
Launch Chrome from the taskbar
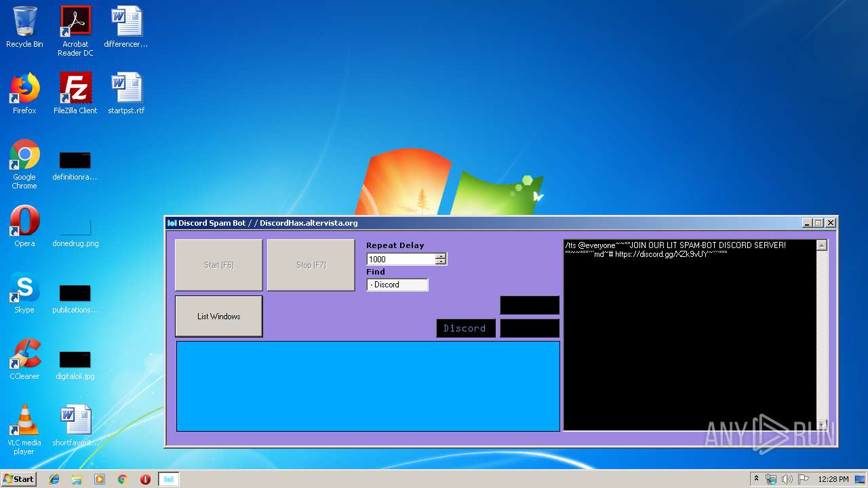pos(123,479)
